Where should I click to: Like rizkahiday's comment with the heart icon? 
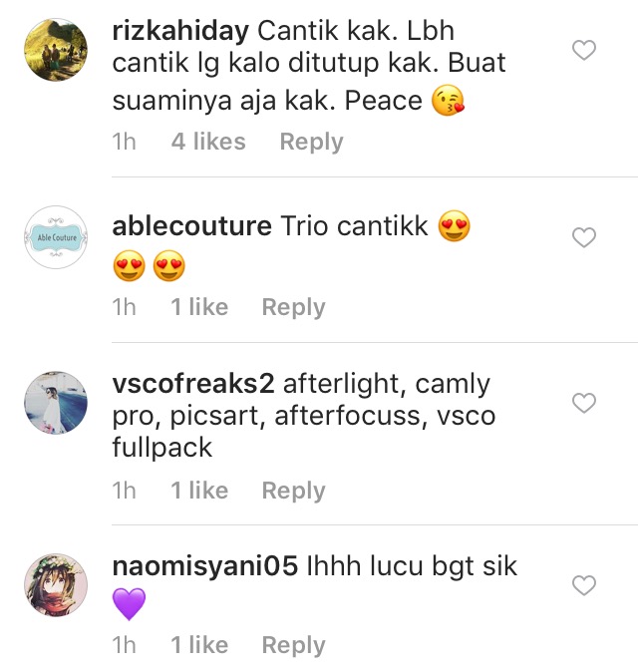click(584, 50)
